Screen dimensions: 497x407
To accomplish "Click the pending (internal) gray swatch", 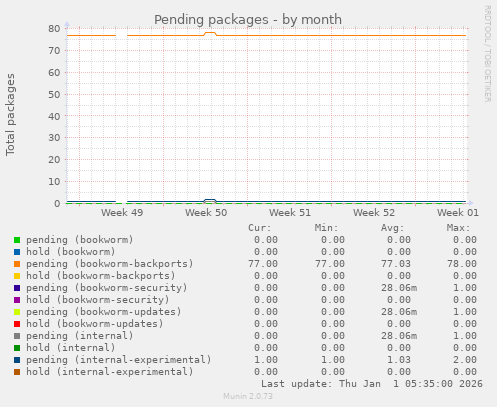I will tap(17, 336).
